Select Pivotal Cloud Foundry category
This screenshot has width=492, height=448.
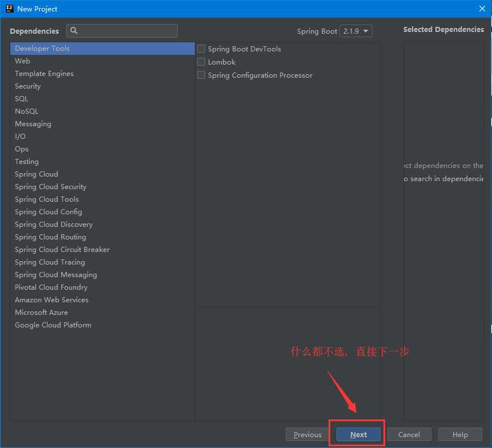click(x=103, y=287)
